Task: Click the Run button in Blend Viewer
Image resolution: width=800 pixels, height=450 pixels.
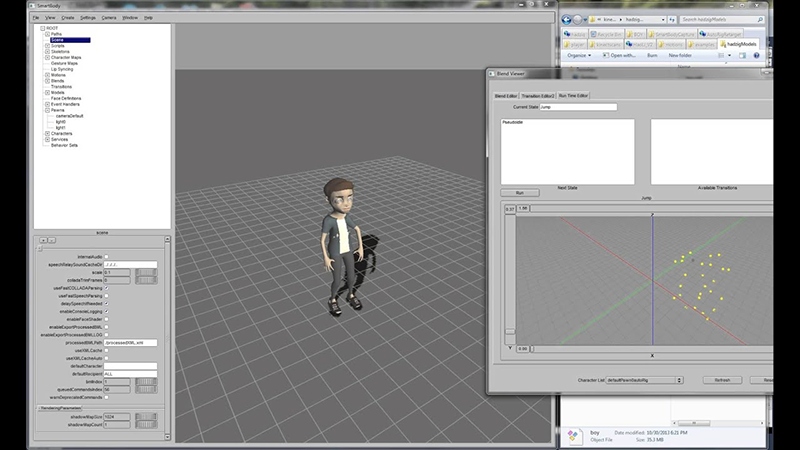Action: click(x=519, y=193)
